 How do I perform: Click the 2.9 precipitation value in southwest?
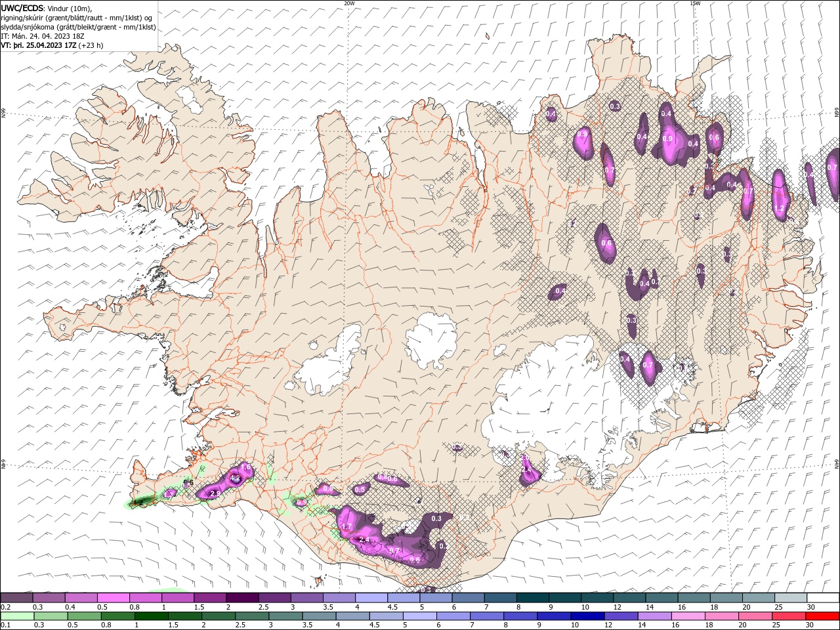[x=215, y=493]
